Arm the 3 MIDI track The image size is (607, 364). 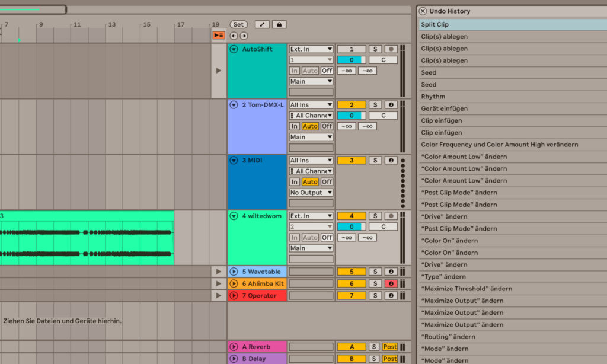coord(391,160)
